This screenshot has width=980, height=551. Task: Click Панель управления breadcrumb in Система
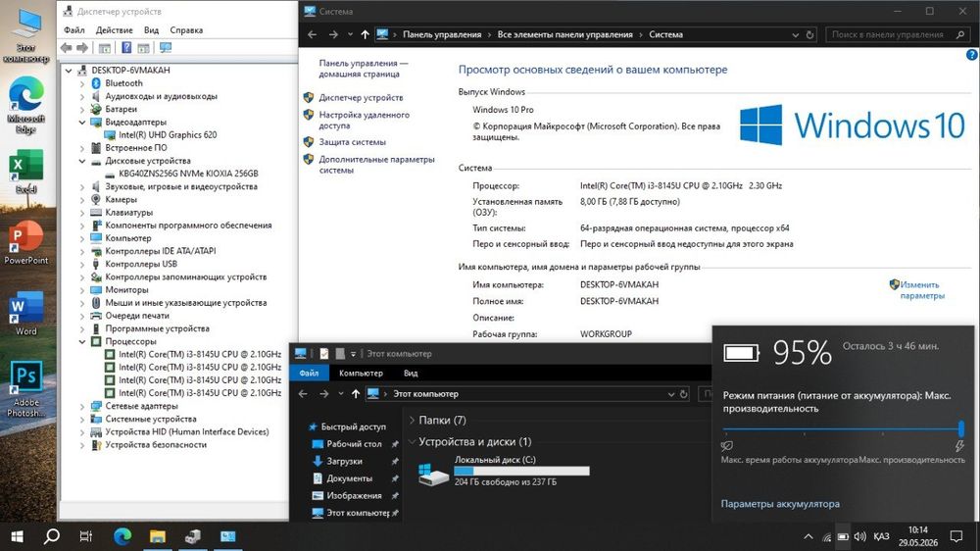(x=442, y=34)
